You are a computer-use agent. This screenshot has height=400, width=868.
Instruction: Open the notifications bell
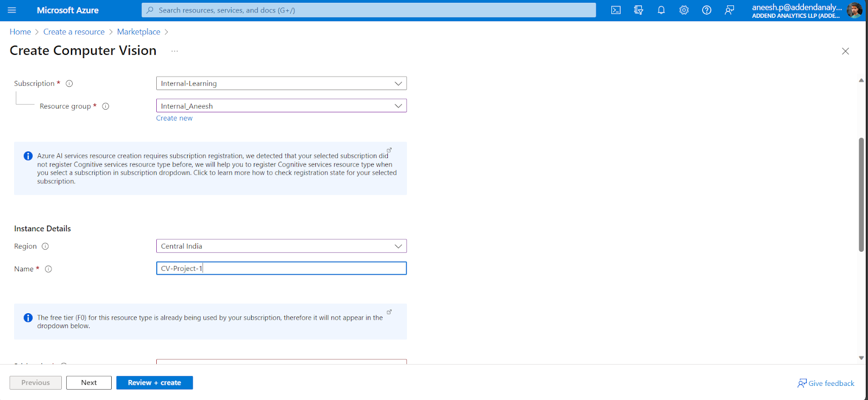pyautogui.click(x=661, y=10)
